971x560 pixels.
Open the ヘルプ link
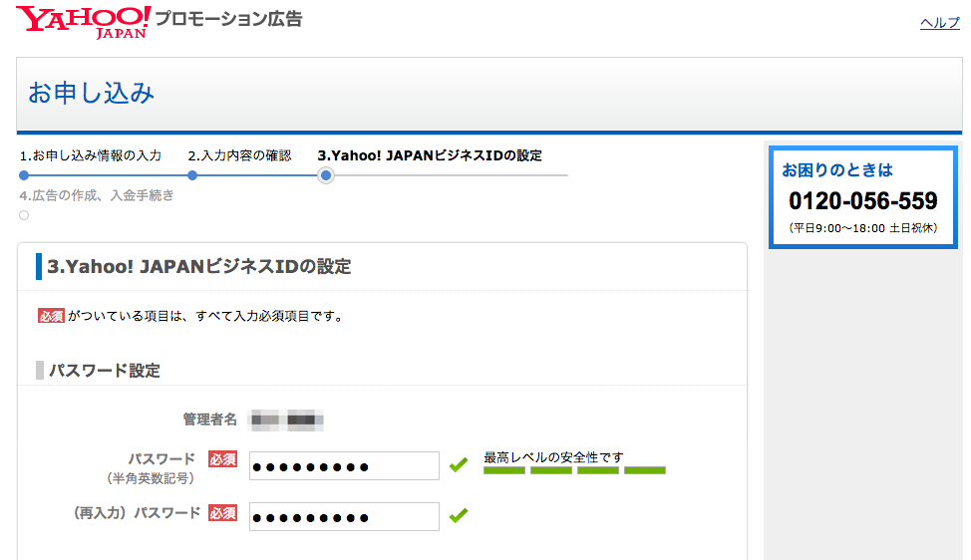tap(939, 23)
